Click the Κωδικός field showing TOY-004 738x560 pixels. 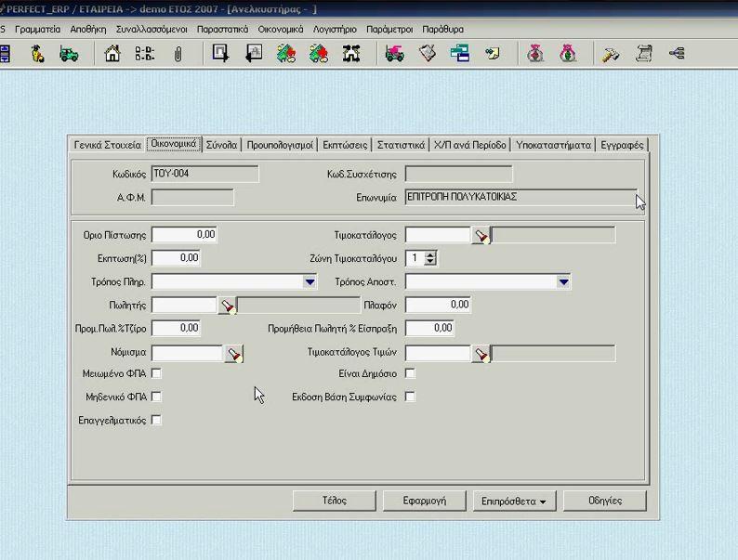tap(204, 174)
